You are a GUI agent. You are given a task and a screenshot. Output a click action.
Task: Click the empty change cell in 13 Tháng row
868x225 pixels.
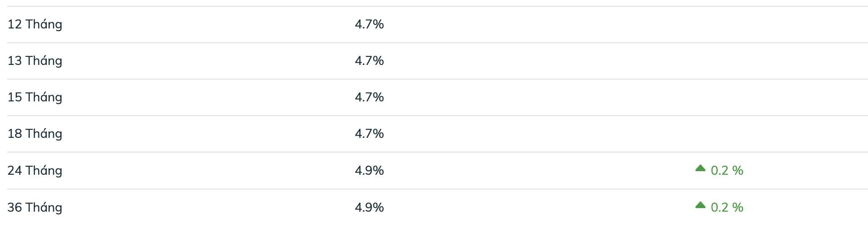(719, 61)
